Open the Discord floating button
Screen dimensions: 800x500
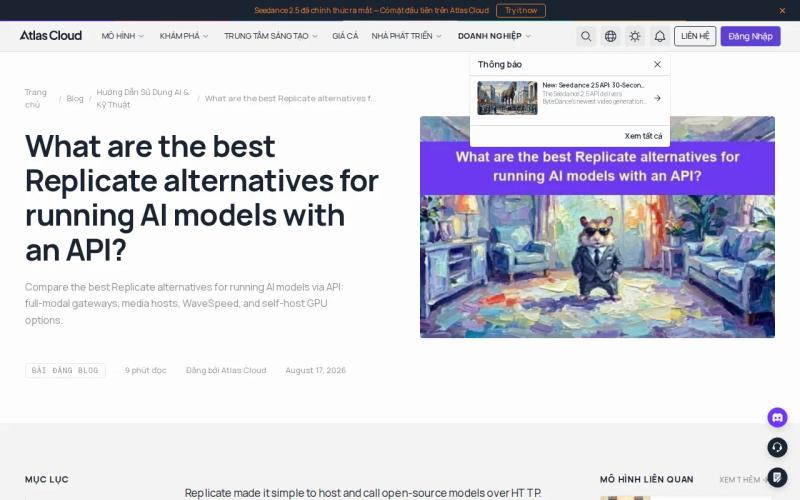click(x=777, y=417)
